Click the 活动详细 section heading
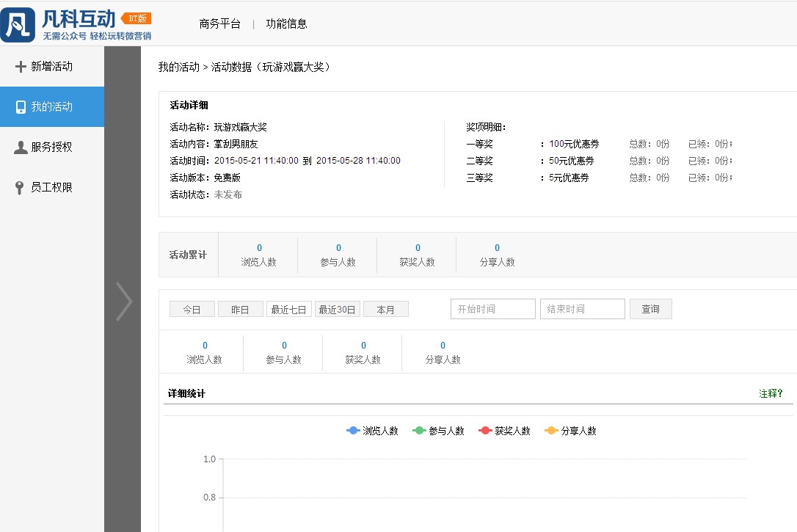The height and width of the screenshot is (532, 797). pyautogui.click(x=189, y=105)
